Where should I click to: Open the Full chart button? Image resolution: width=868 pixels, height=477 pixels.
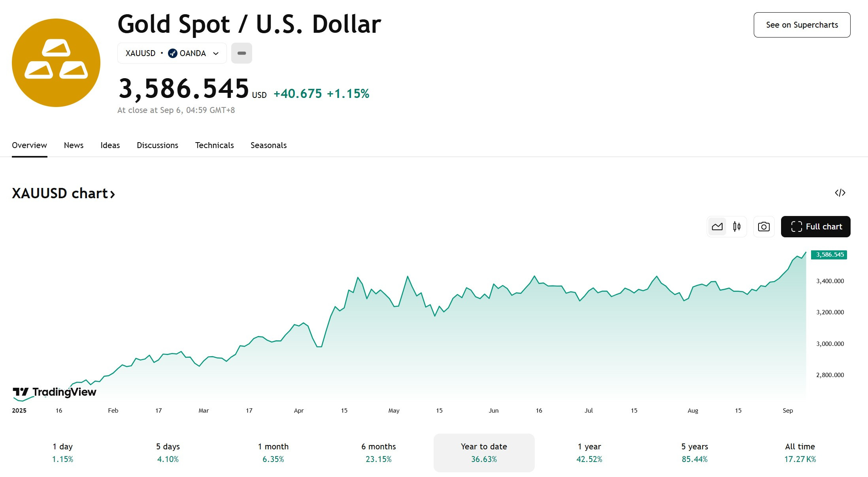[816, 227]
